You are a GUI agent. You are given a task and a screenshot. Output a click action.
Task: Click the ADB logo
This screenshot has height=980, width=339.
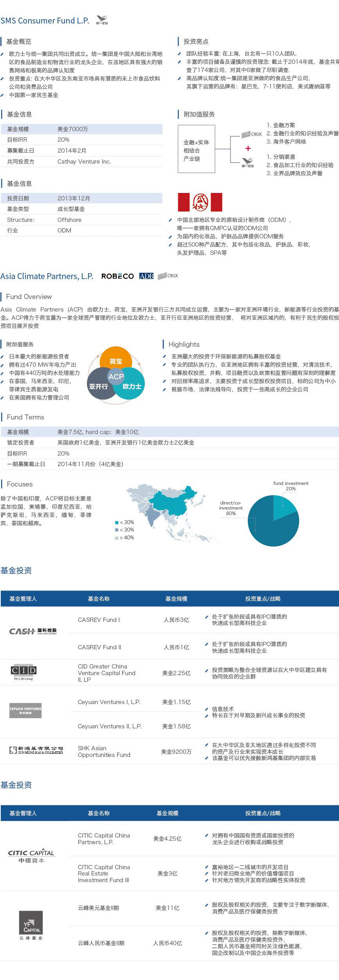click(146, 276)
